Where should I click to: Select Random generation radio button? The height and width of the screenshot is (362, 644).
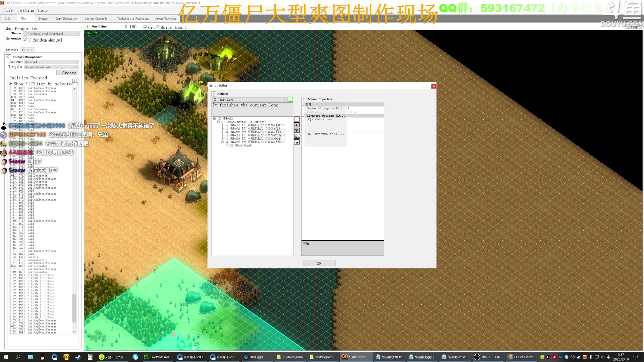(30, 40)
